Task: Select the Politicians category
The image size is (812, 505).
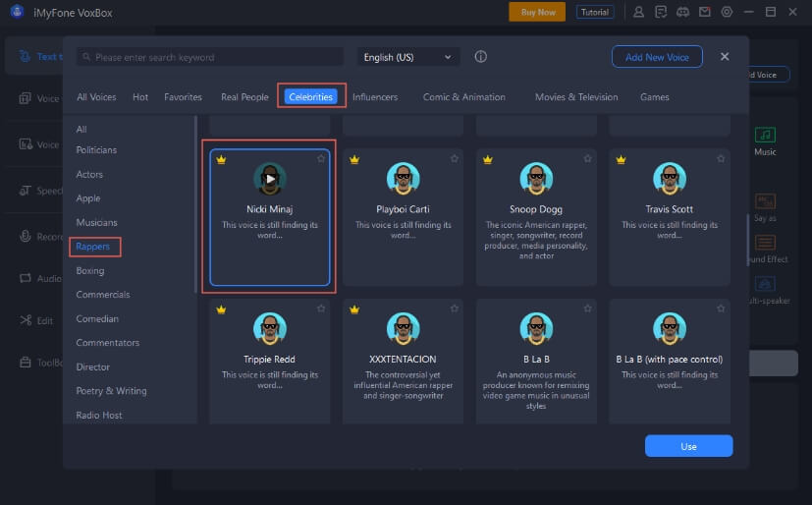Action: pos(96,150)
